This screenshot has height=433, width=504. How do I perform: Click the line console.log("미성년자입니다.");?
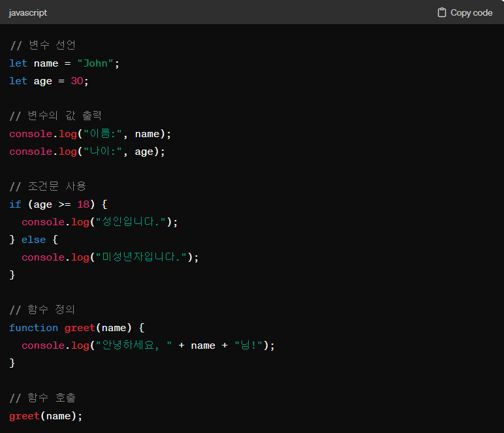pos(110,257)
